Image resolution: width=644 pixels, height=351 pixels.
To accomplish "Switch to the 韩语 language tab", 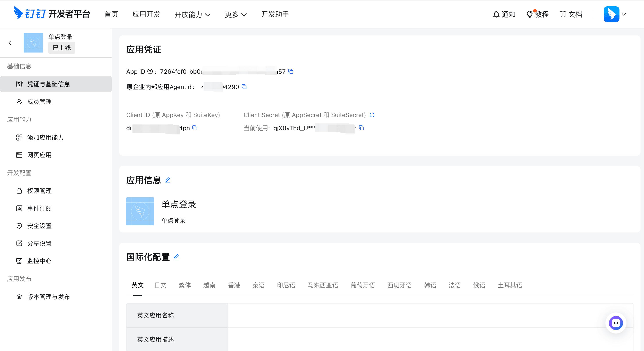I will coord(430,285).
